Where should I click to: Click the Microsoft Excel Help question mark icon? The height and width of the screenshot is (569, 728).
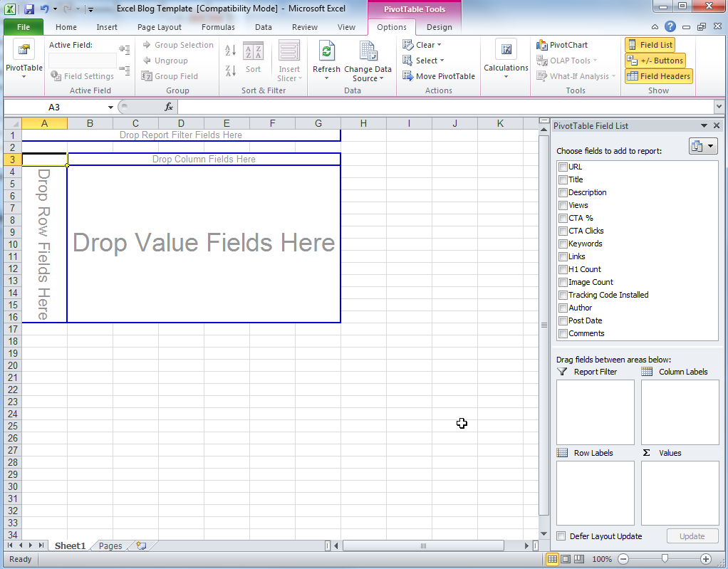[x=670, y=27]
